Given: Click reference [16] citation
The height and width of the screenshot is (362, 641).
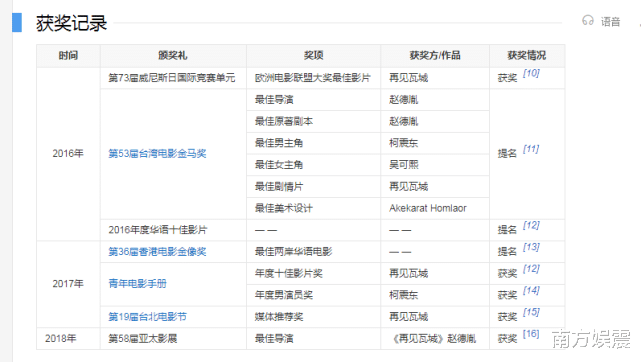Looking at the screenshot, I should (x=531, y=334).
